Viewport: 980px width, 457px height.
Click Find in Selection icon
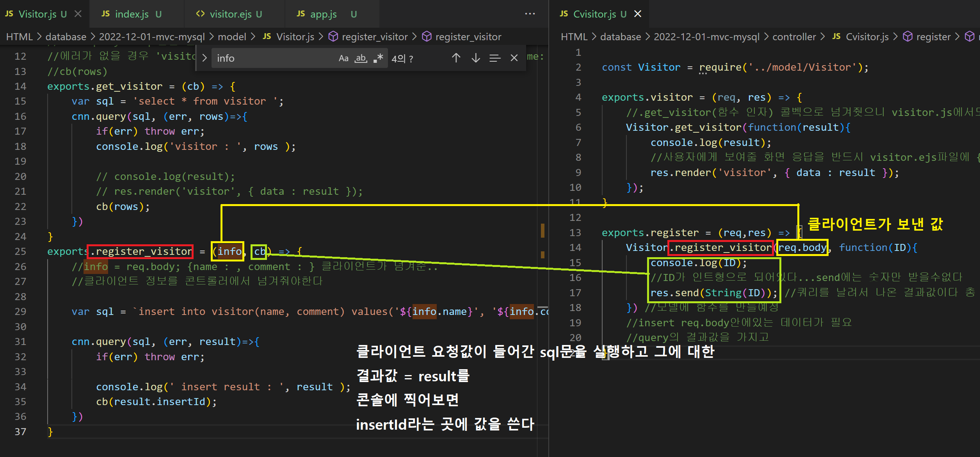[x=494, y=58]
